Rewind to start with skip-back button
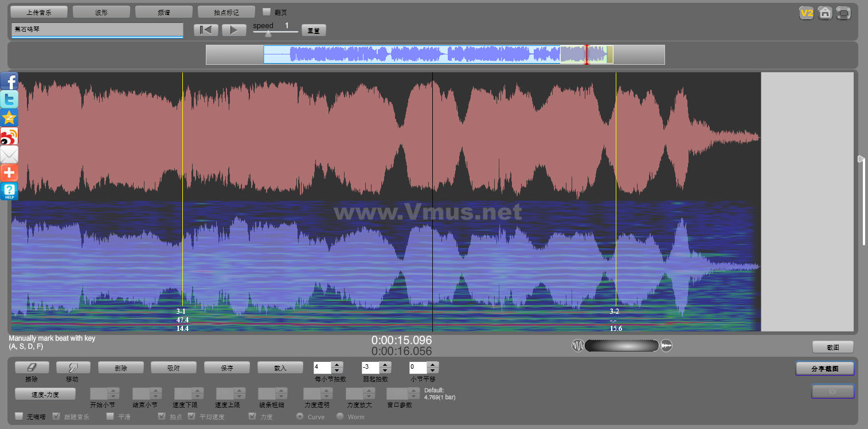 [205, 30]
